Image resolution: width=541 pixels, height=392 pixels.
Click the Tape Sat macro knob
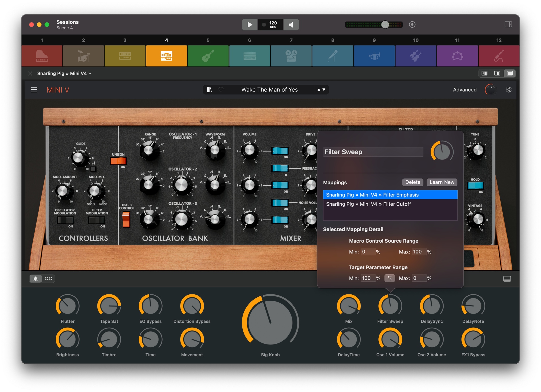109,306
